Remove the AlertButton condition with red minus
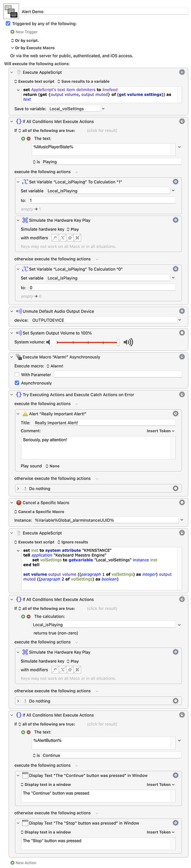Image resolution: width=191 pixels, height=868 pixels. 29,732
